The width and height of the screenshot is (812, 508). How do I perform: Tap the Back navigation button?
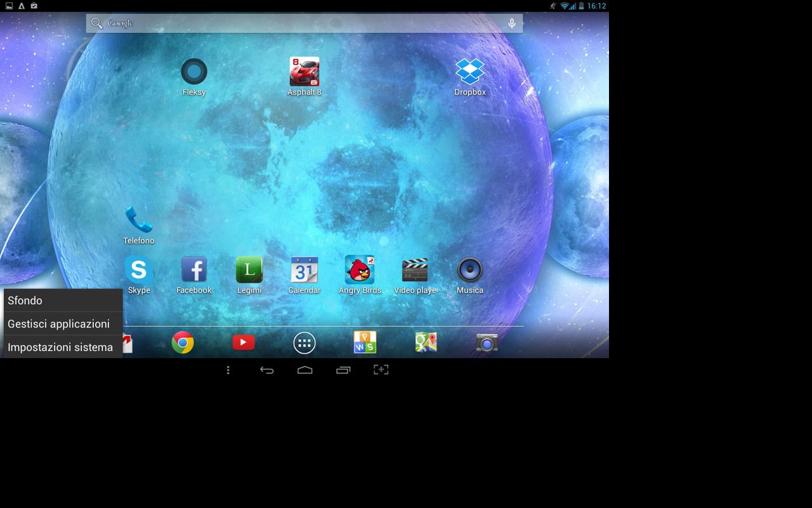point(266,370)
